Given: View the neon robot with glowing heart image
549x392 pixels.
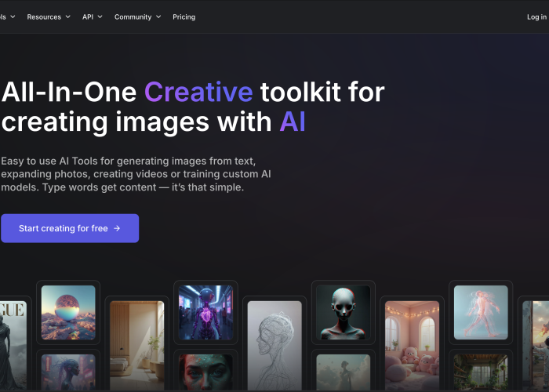Looking at the screenshot, I should 205,312.
